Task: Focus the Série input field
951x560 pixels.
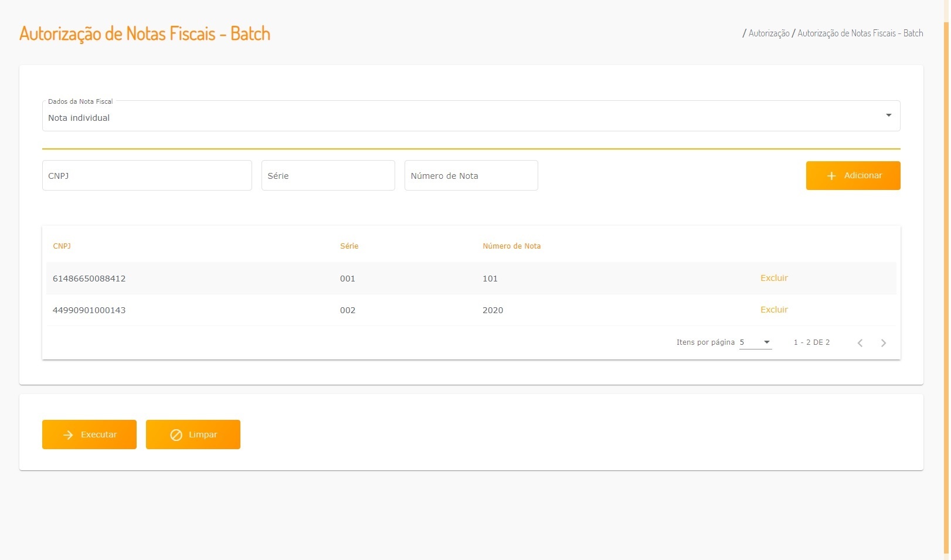Action: (328, 175)
